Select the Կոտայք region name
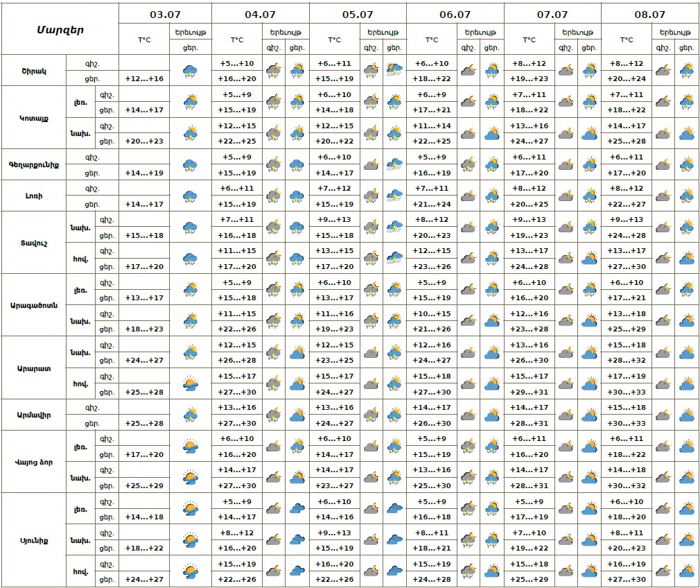 pyautogui.click(x=34, y=119)
